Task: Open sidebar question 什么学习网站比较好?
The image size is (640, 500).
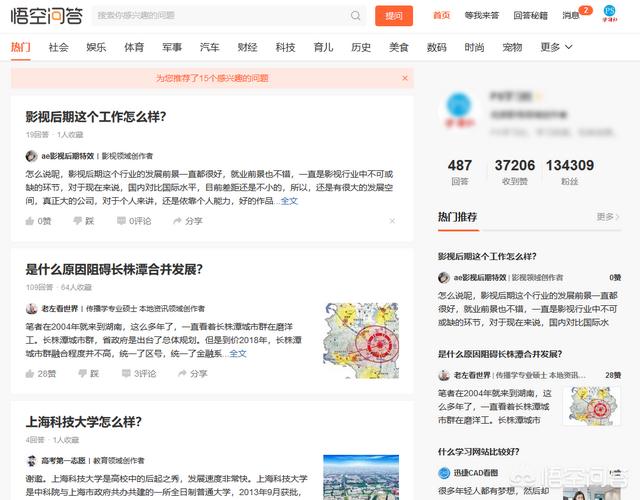Action: (478, 452)
